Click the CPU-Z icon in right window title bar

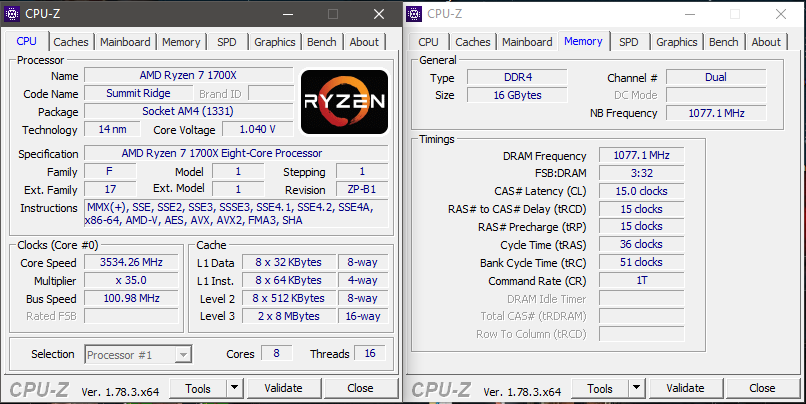[415, 13]
